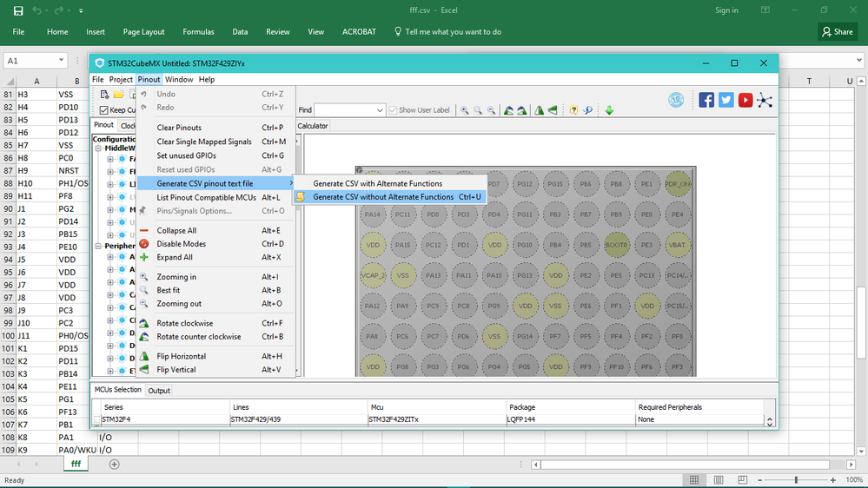This screenshot has width=868, height=488.
Task: Switch to the Calculator tab
Action: click(312, 126)
